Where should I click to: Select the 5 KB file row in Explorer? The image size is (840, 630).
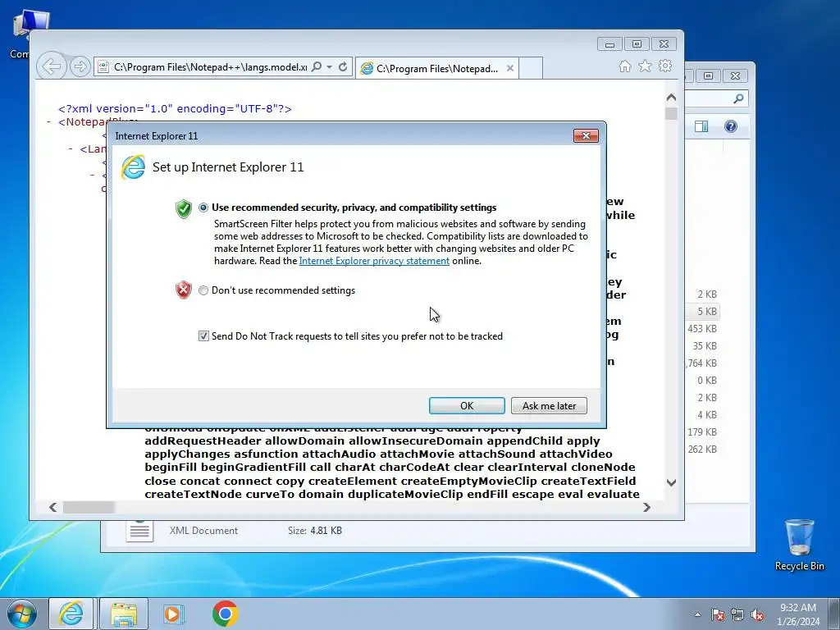(x=703, y=311)
